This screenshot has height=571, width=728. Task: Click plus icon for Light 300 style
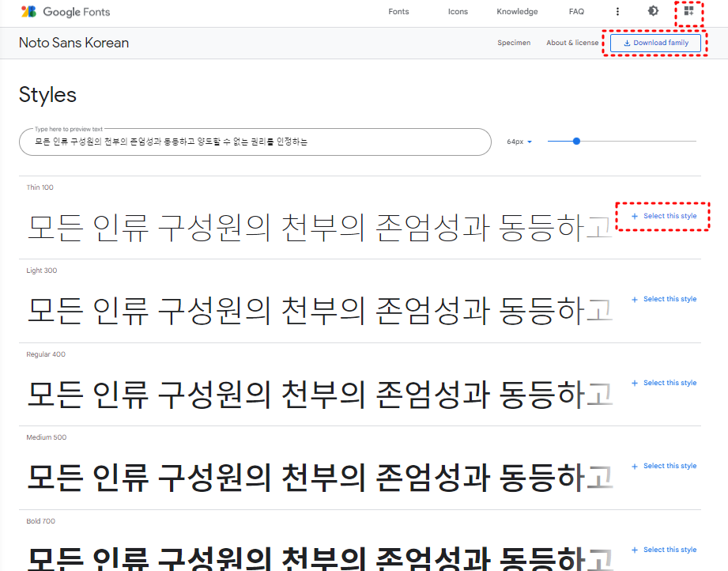coord(635,300)
